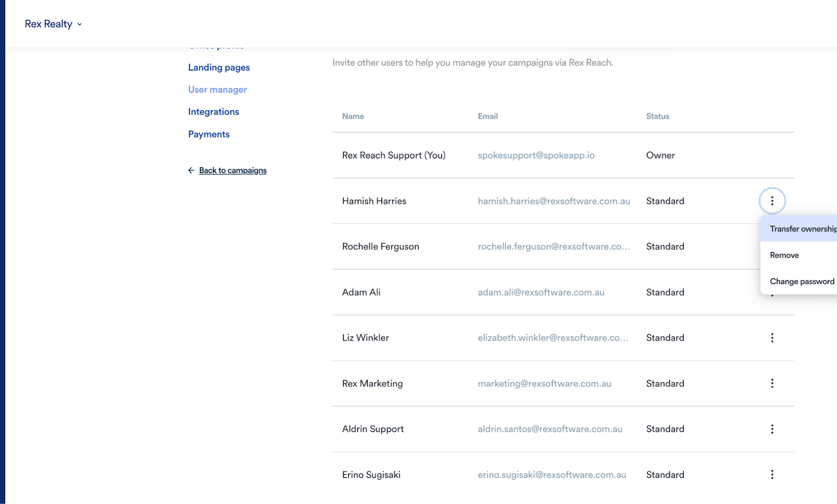Open the options menu for Rex Marketing
837x504 pixels.
[772, 383]
